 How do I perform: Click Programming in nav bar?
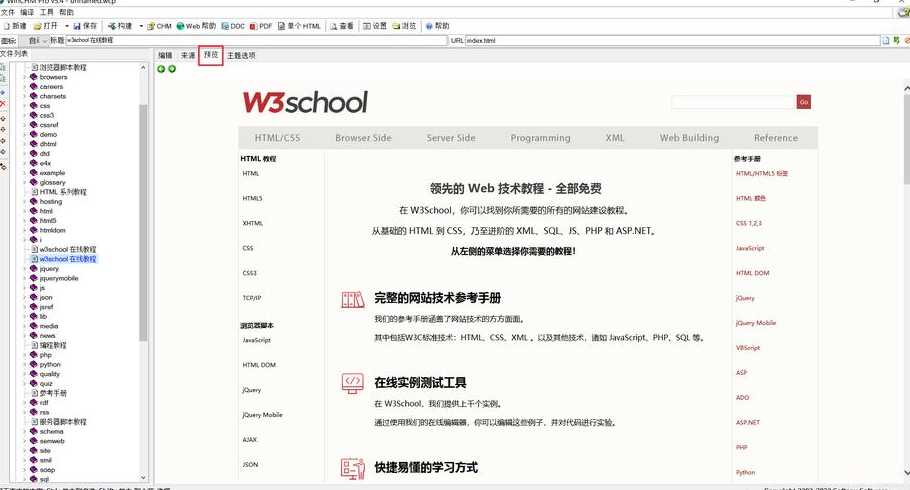coord(540,138)
